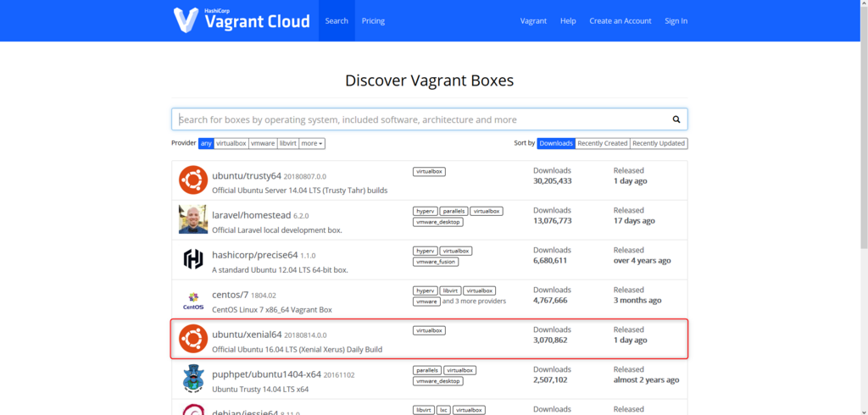The height and width of the screenshot is (415, 868).
Task: Filter by libvirt provider
Action: coord(288,143)
